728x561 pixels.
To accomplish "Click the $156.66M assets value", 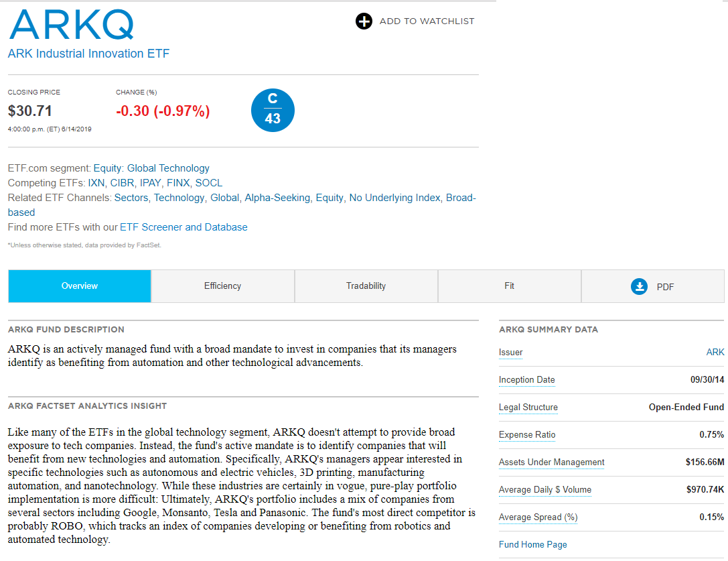I will pyautogui.click(x=705, y=462).
